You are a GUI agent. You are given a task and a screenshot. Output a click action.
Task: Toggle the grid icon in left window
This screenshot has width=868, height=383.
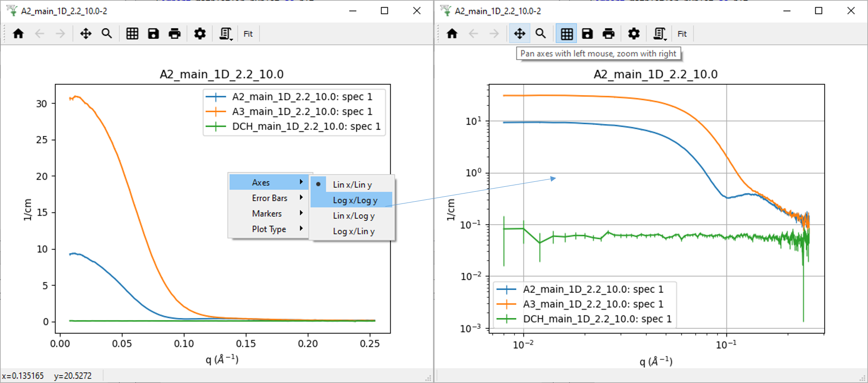tap(132, 34)
